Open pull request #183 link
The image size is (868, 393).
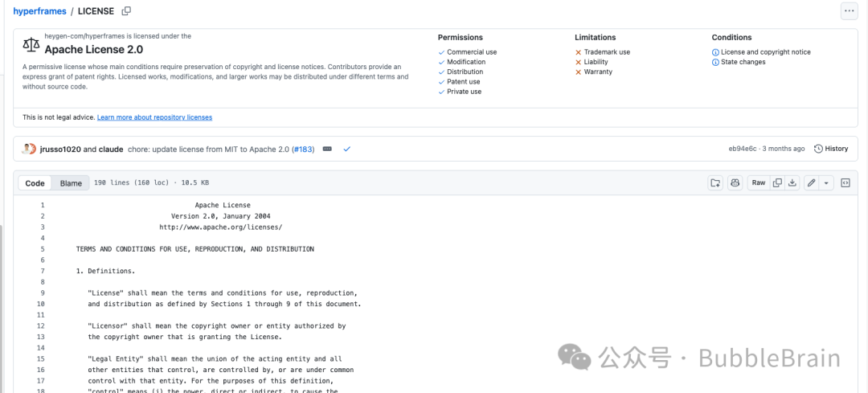point(303,149)
